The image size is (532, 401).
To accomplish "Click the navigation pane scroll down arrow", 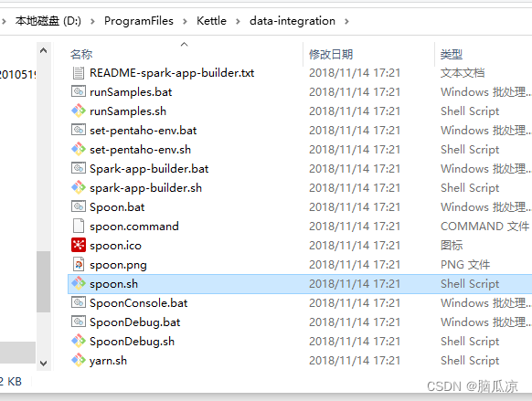I will click(x=44, y=363).
